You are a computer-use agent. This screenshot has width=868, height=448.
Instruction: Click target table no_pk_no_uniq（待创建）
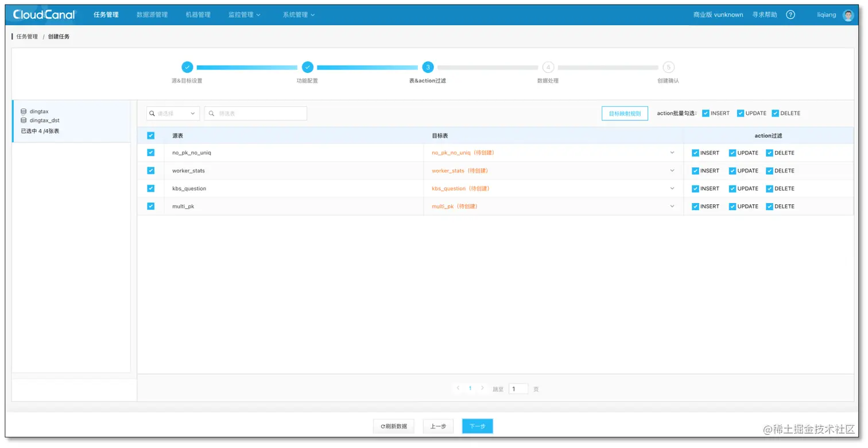click(463, 153)
